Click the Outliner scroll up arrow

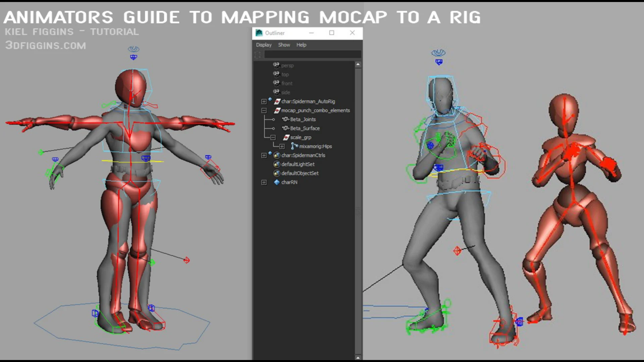point(358,64)
